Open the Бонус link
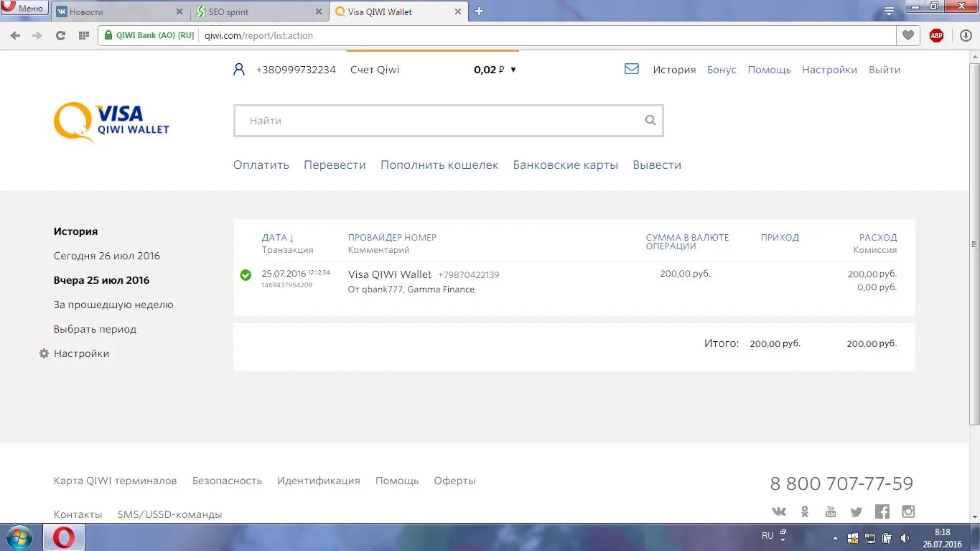 (x=722, y=70)
